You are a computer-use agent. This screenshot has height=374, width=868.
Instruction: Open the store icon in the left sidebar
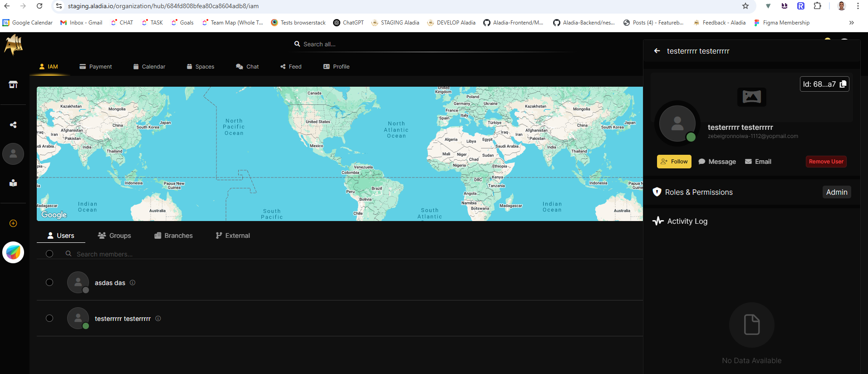13,84
